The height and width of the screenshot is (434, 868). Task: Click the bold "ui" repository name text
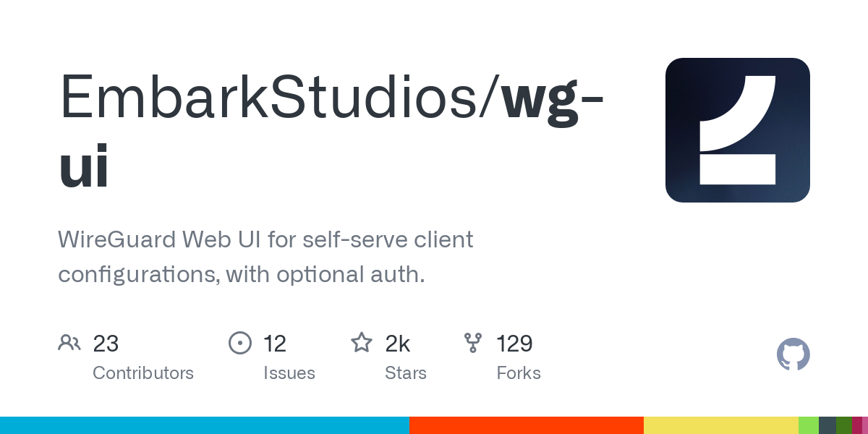84,166
